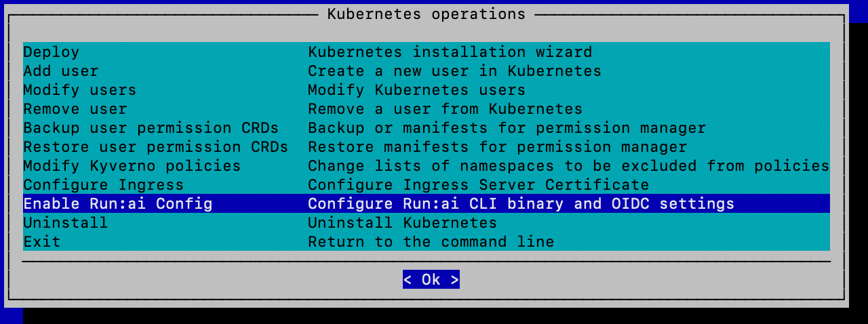The image size is (868, 324).
Task: Choose Restore user permission CRDs
Action: click(156, 147)
